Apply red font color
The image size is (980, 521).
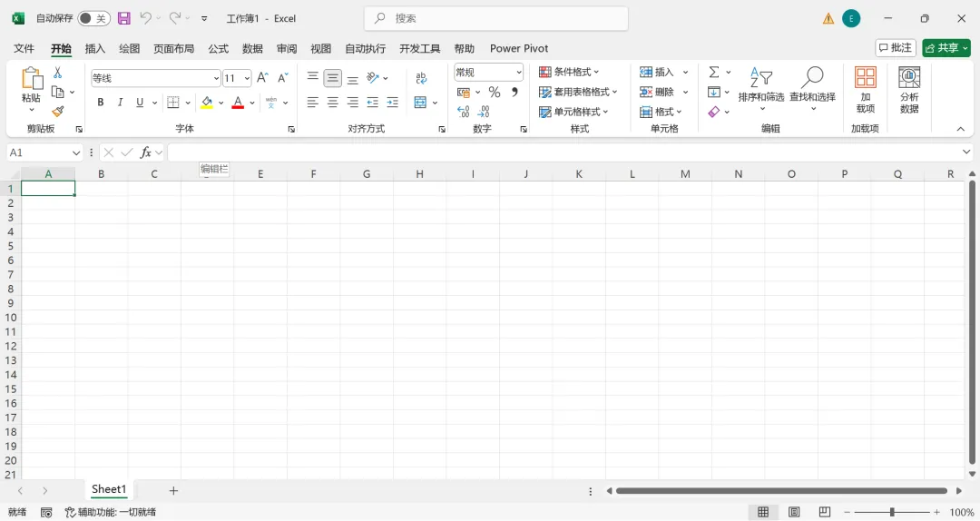pyautogui.click(x=238, y=103)
